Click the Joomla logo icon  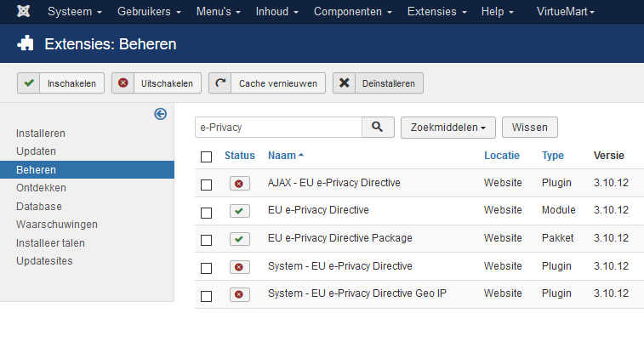click(24, 12)
